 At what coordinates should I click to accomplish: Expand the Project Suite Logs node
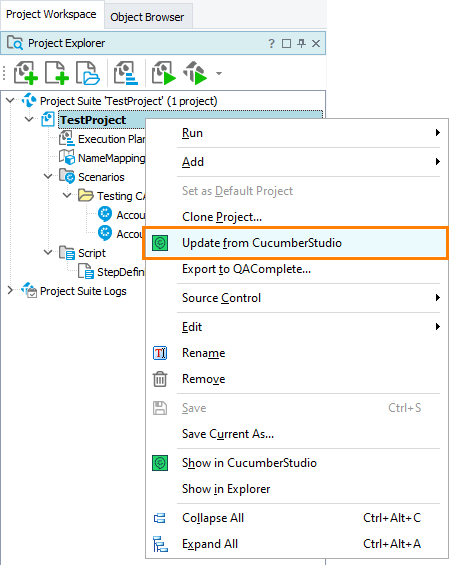tap(10, 290)
